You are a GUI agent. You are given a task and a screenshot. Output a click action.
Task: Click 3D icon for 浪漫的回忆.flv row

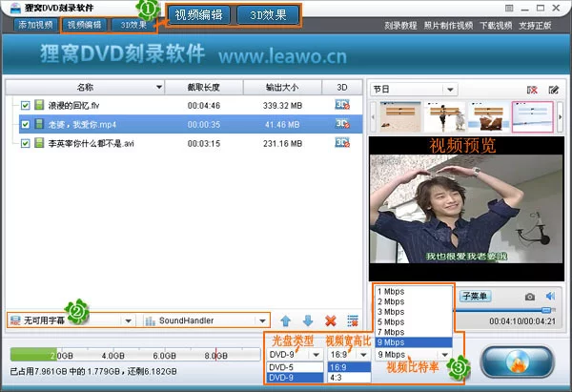pos(342,105)
